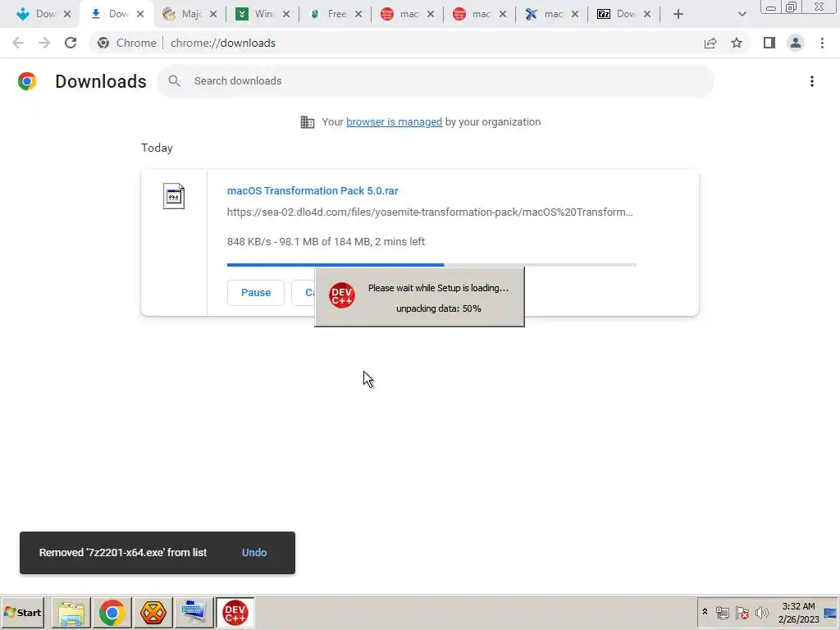This screenshot has height=630, width=840.
Task: Open the Downloads page more-actions menu
Action: coord(812,81)
